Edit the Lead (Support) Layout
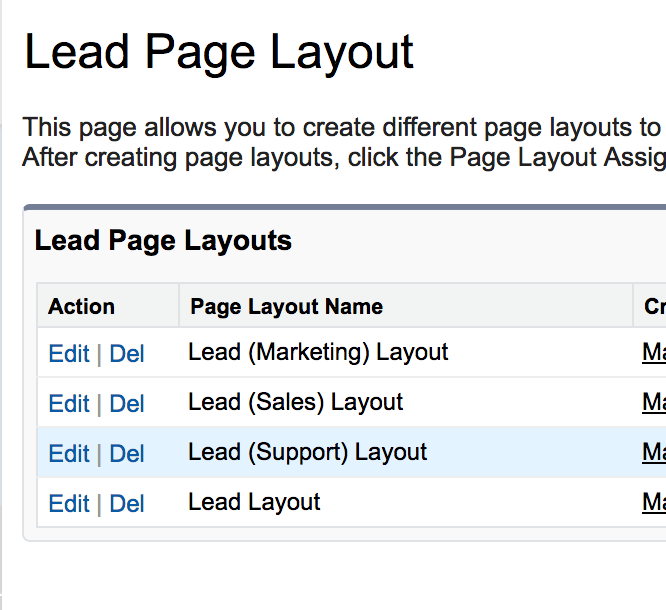The width and height of the screenshot is (666, 610). pos(68,454)
